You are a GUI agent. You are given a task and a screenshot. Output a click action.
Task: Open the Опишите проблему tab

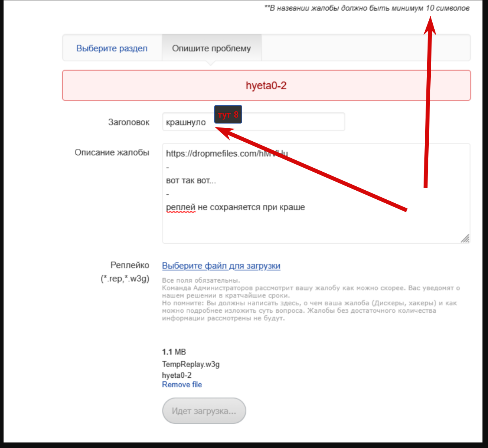[211, 48]
